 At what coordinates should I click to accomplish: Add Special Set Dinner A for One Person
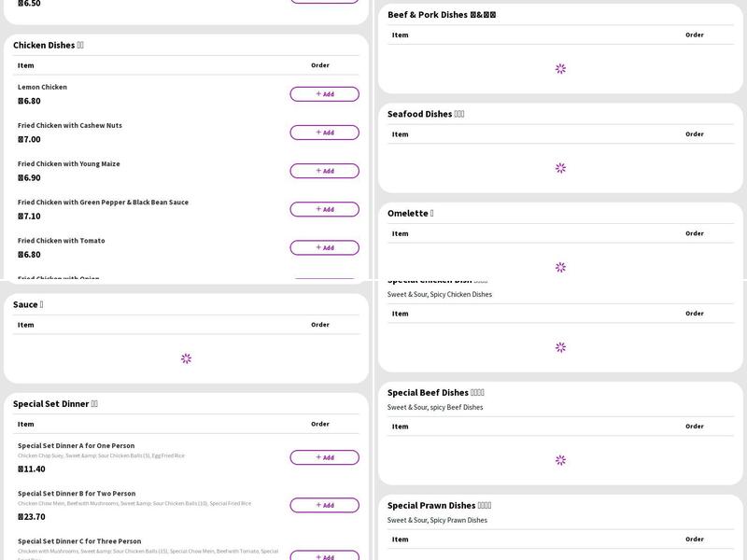coord(324,457)
